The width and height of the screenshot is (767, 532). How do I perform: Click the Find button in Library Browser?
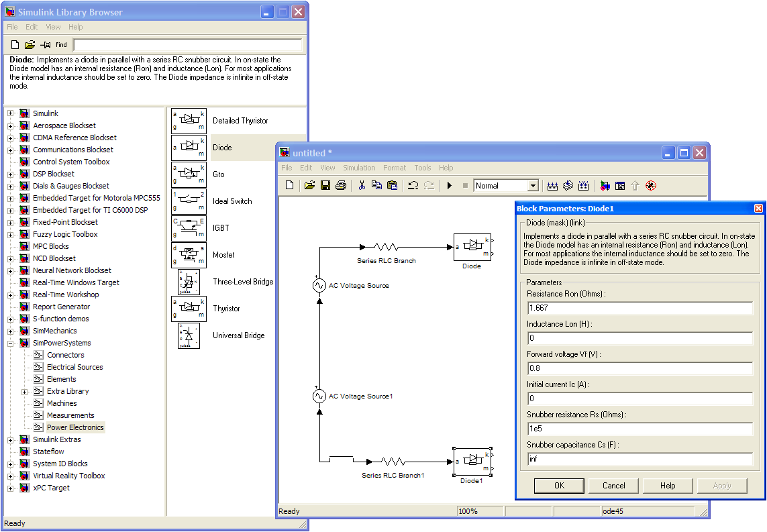tap(61, 45)
